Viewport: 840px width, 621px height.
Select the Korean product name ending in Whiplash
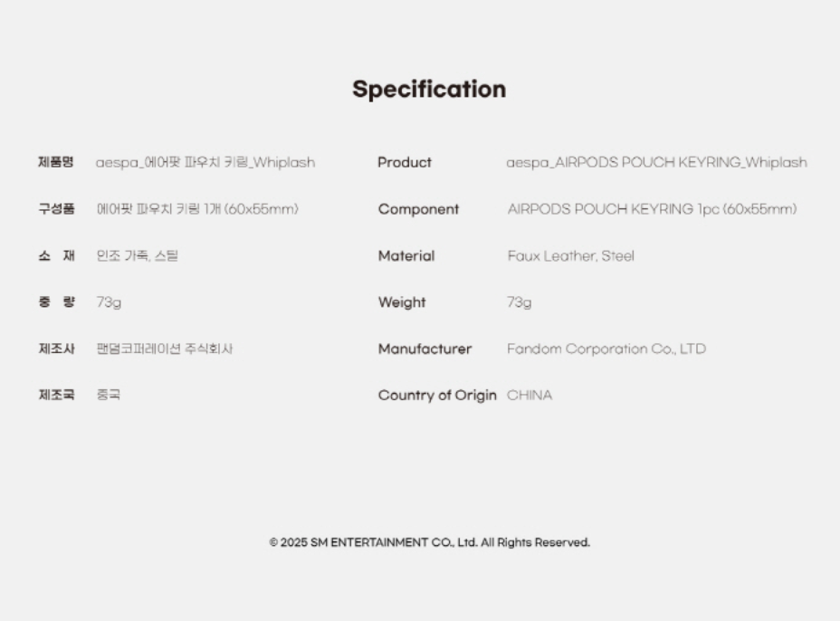205,163
